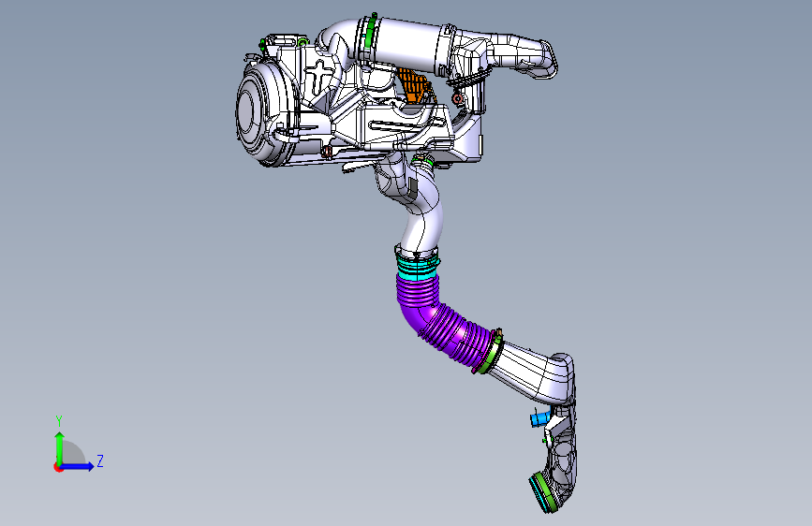
Task: Select the orange ribbed part behind housing
Action: click(x=414, y=86)
